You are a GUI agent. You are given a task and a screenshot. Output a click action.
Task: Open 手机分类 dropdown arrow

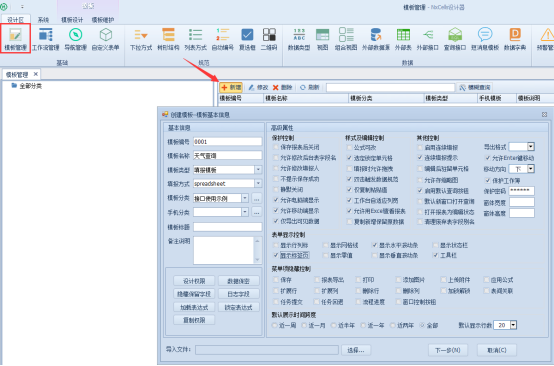(245, 212)
